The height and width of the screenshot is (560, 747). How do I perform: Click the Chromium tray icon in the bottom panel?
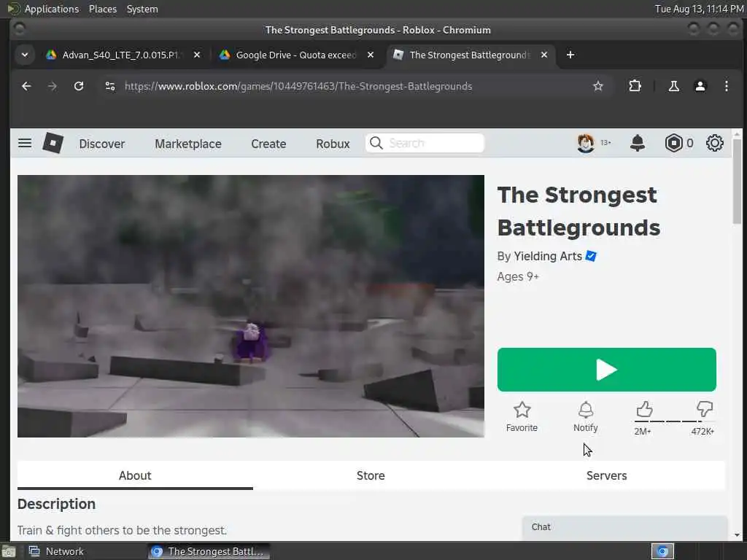662,551
